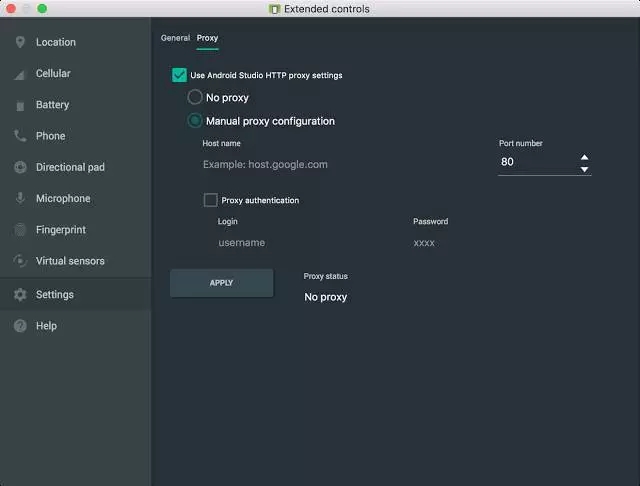Open the Phone section
Screen dimensions: 640x486
point(76,136)
